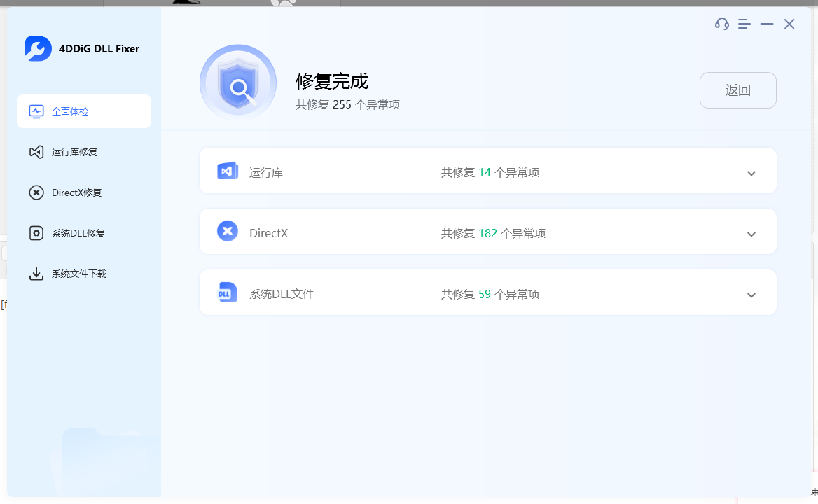Screen dimensions: 818x504
Task: Open the hamburger menu at top right
Action: point(744,23)
